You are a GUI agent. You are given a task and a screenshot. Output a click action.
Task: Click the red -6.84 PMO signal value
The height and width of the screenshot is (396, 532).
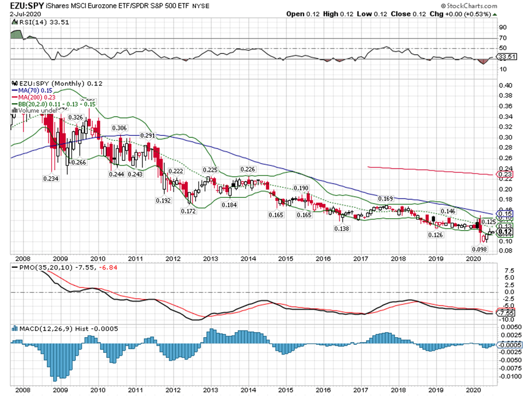[x=108, y=267]
